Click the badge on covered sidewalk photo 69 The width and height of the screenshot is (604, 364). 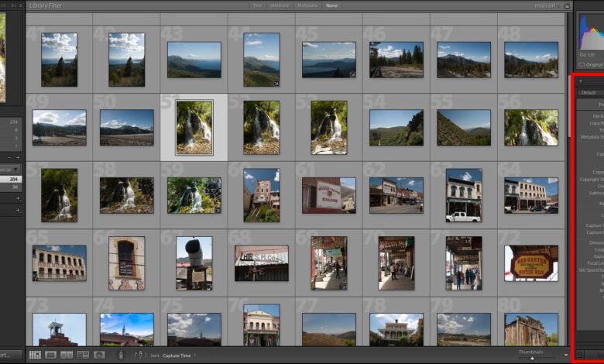(343, 287)
